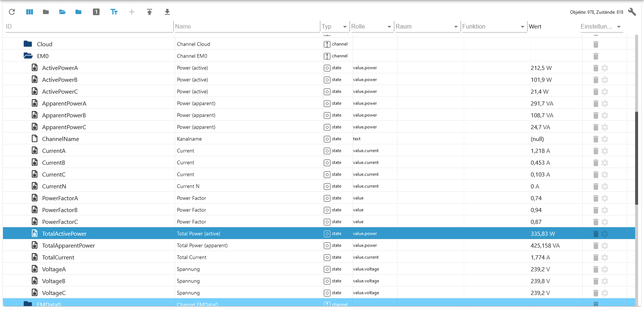Click Objekte 978, Zustände 818 counter
The height and width of the screenshot is (309, 644).
[x=597, y=12]
